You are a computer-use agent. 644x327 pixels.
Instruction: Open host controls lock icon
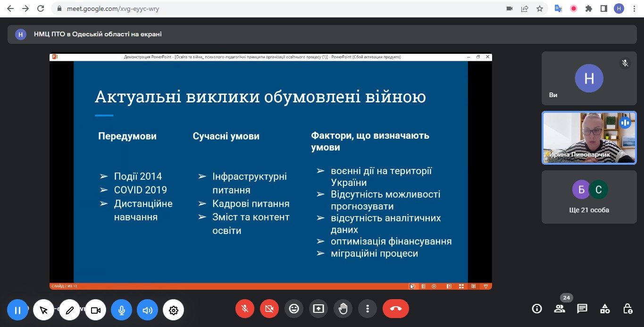[x=627, y=309]
